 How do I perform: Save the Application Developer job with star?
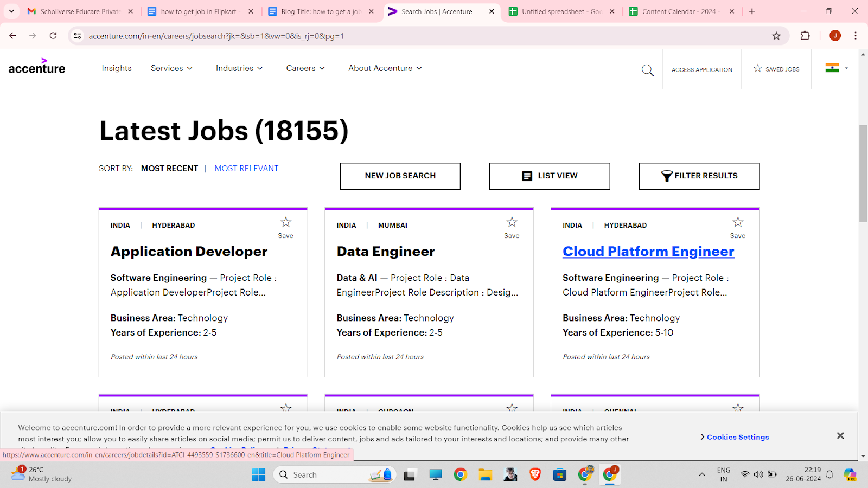tap(286, 222)
